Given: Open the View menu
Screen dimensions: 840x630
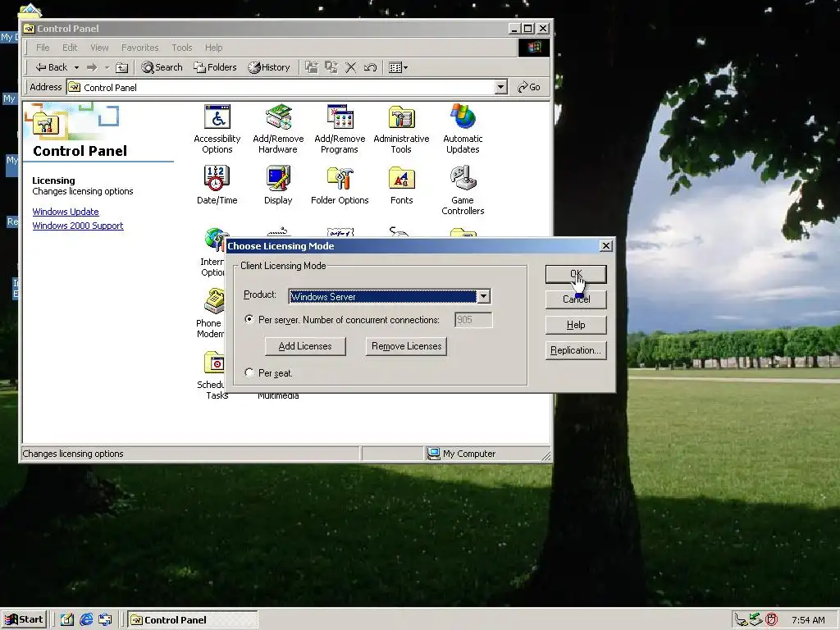Looking at the screenshot, I should coord(99,48).
